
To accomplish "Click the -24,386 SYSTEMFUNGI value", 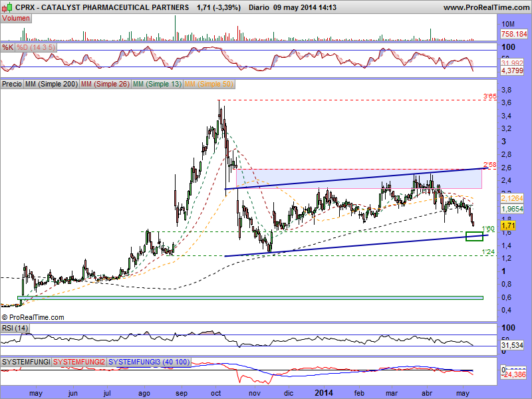I will point(514,374).
